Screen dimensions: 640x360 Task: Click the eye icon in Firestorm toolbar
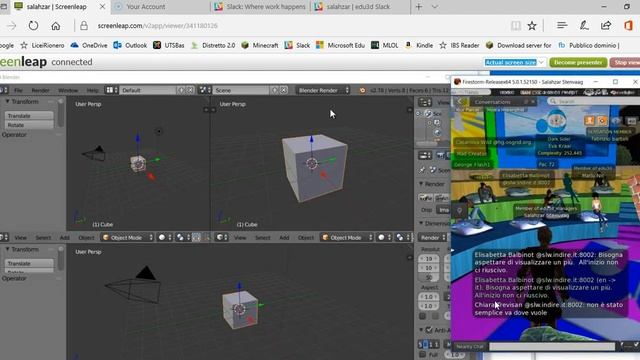(x=616, y=120)
